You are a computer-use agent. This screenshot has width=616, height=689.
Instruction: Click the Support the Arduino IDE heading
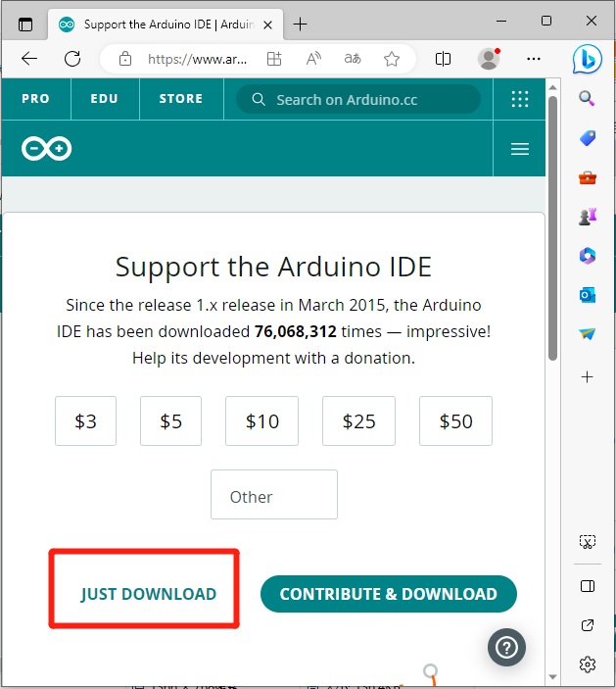(x=273, y=267)
